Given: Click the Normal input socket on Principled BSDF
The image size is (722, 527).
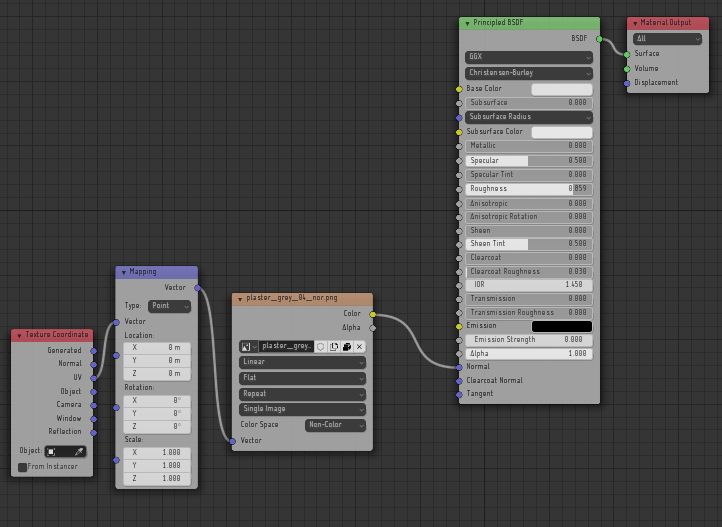Looking at the screenshot, I should coord(459,367).
